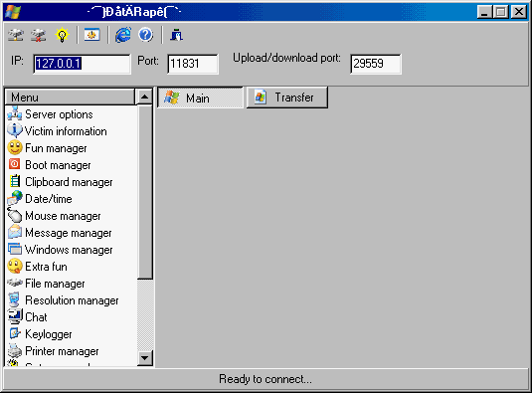Image resolution: width=532 pixels, height=393 pixels.
Task: Click the Internet Explorer toolbar icon
Action: pyautogui.click(x=123, y=35)
